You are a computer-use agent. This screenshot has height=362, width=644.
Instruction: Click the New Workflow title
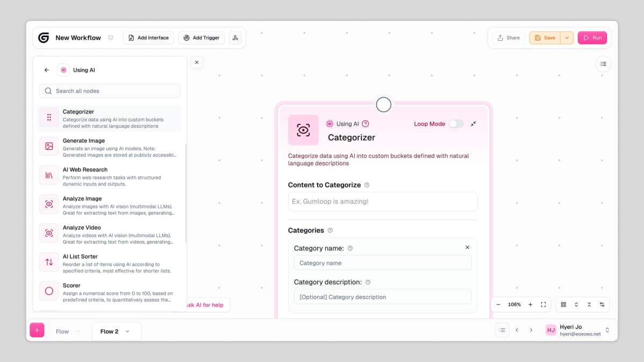point(78,38)
